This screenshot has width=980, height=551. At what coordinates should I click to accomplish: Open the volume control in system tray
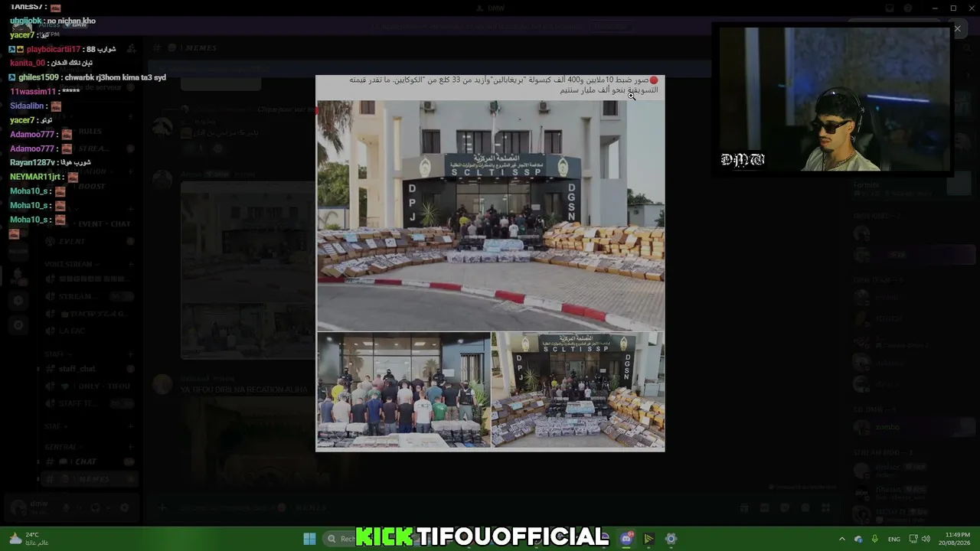pyautogui.click(x=926, y=539)
